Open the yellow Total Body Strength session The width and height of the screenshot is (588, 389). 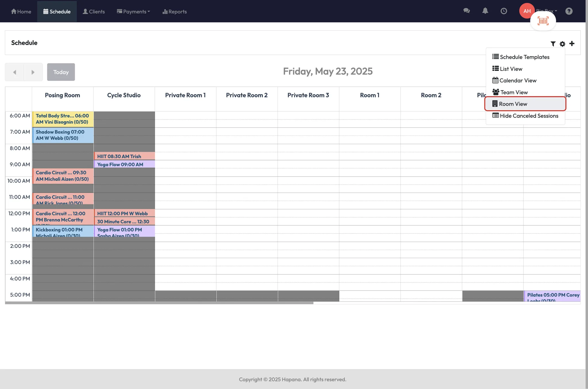tap(62, 119)
